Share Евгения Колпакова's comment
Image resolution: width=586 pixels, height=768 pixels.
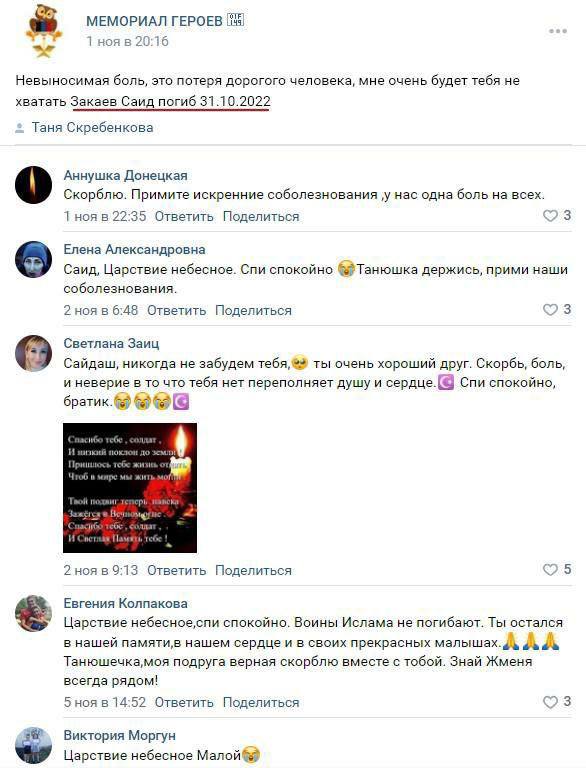261,702
